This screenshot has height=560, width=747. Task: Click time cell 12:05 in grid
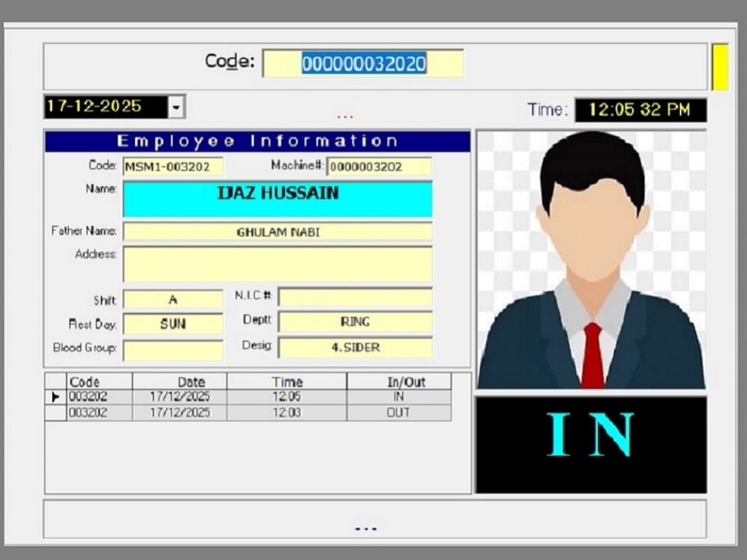pyautogui.click(x=287, y=396)
